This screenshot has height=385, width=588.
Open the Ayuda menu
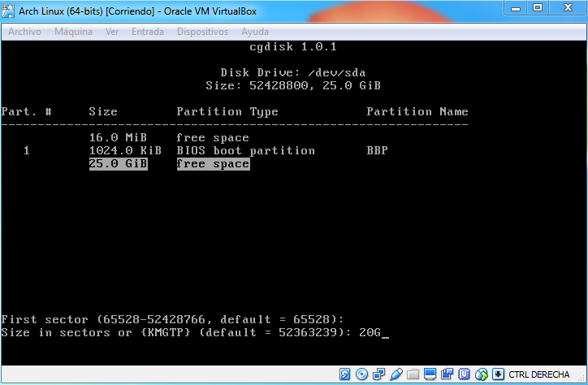tap(255, 32)
